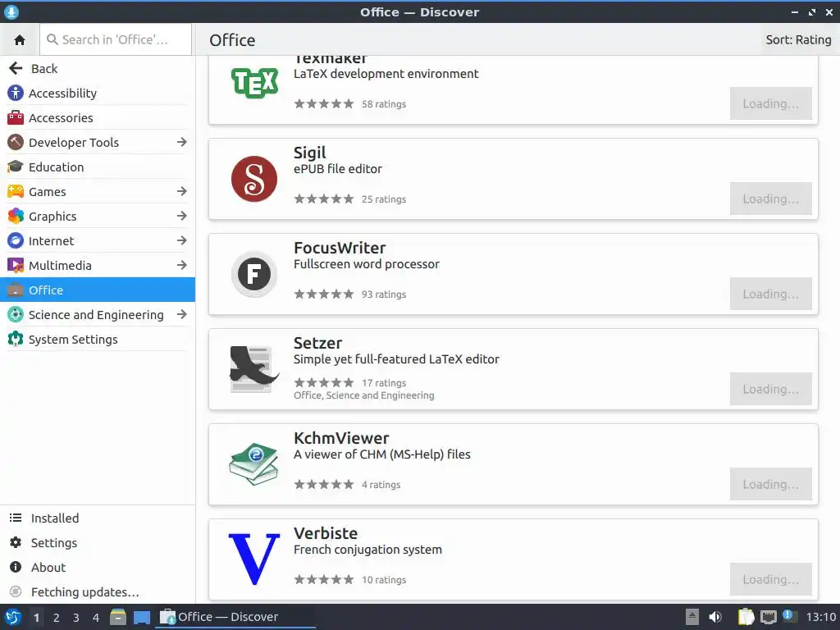
Task: Click Loading button for Verbiste
Action: [x=770, y=579]
